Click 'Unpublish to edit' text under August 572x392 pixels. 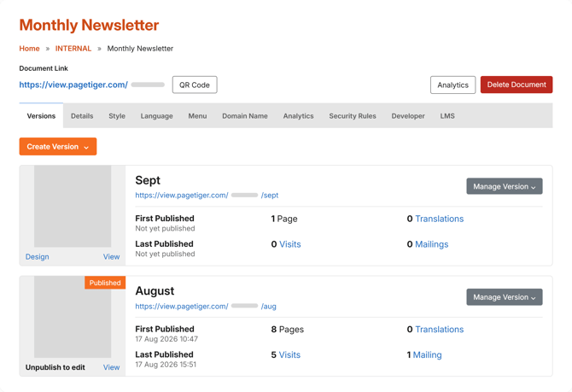click(x=55, y=367)
